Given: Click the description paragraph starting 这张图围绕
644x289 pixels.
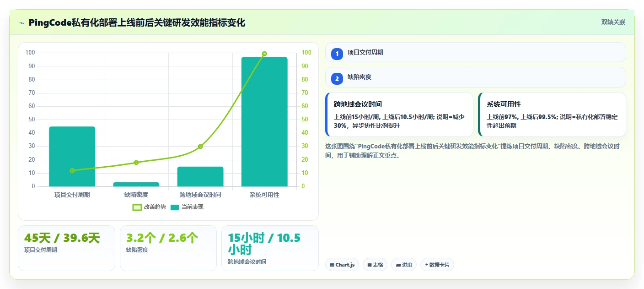Looking at the screenshot, I should click(x=473, y=151).
